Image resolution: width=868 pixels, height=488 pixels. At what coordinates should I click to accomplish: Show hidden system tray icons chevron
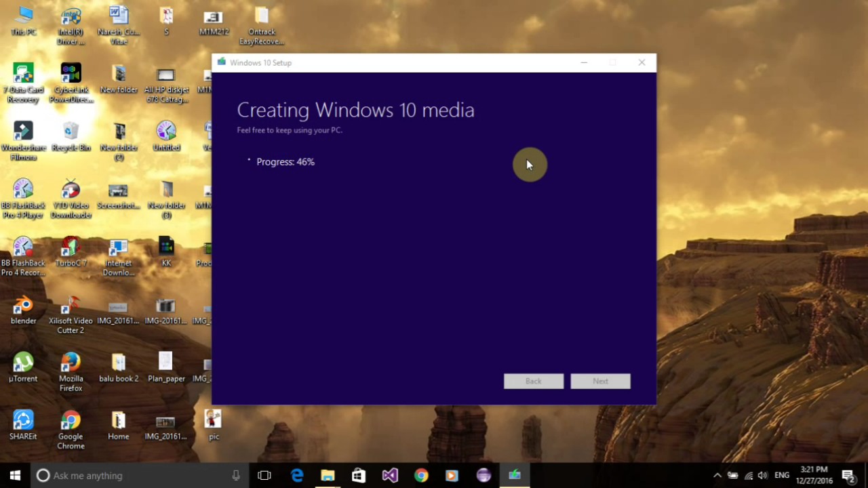click(717, 475)
